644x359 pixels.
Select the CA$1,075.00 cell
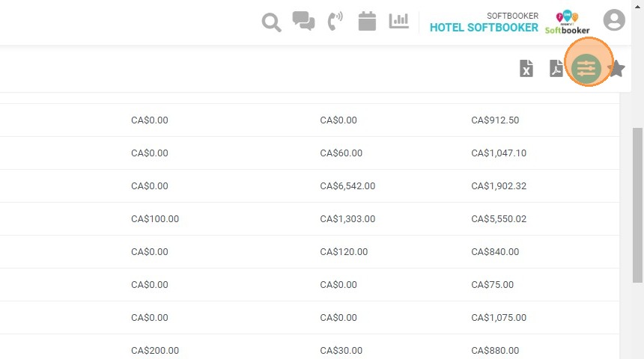[499, 317]
